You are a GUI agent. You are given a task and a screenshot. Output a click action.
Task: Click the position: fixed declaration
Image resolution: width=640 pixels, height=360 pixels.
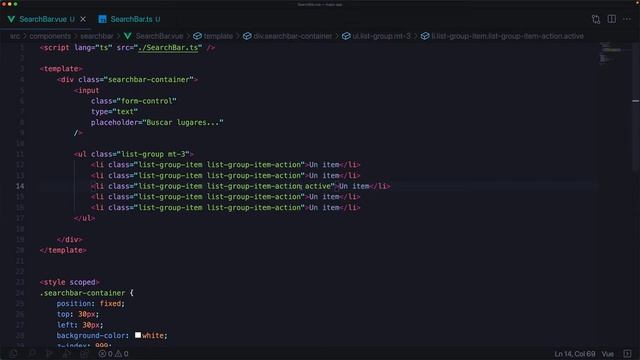pos(91,304)
